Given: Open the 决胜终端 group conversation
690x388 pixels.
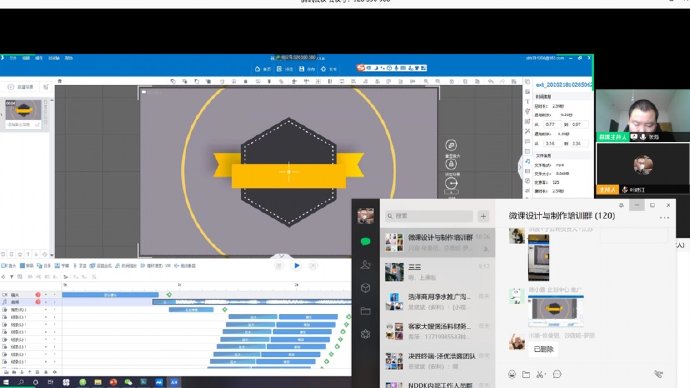Looking at the screenshot, I should pyautogui.click(x=437, y=361).
